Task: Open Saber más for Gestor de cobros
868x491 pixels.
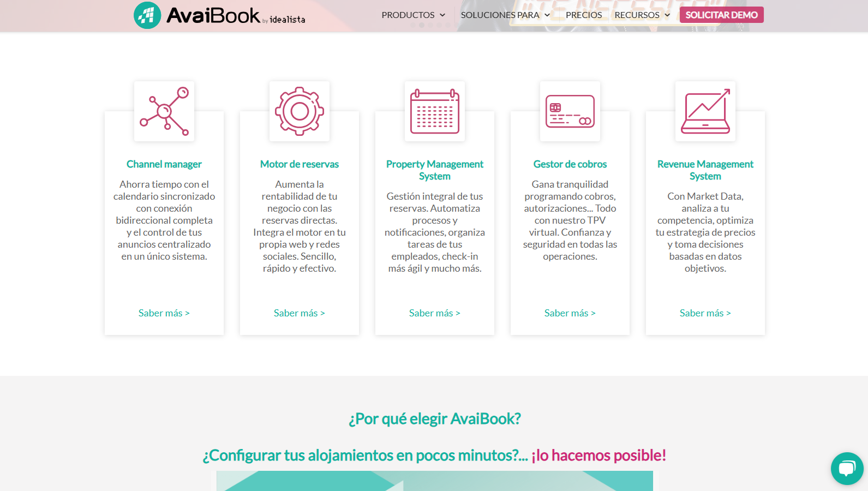Action: (x=570, y=313)
